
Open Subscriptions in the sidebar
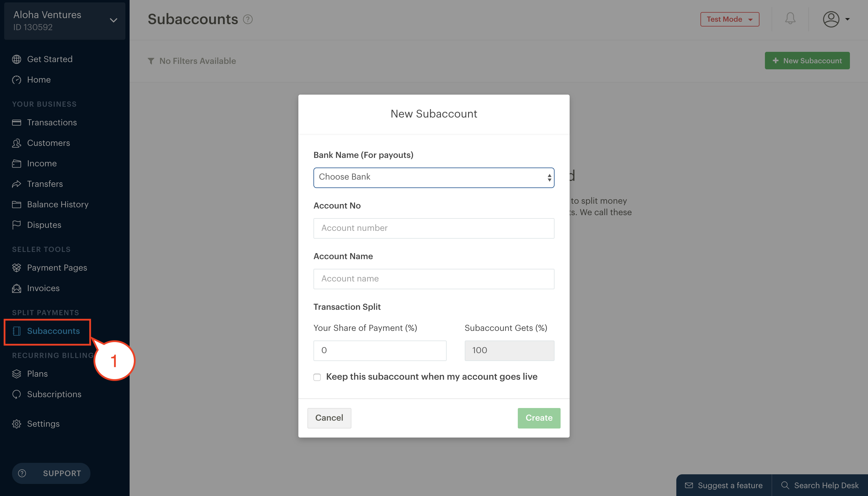54,394
